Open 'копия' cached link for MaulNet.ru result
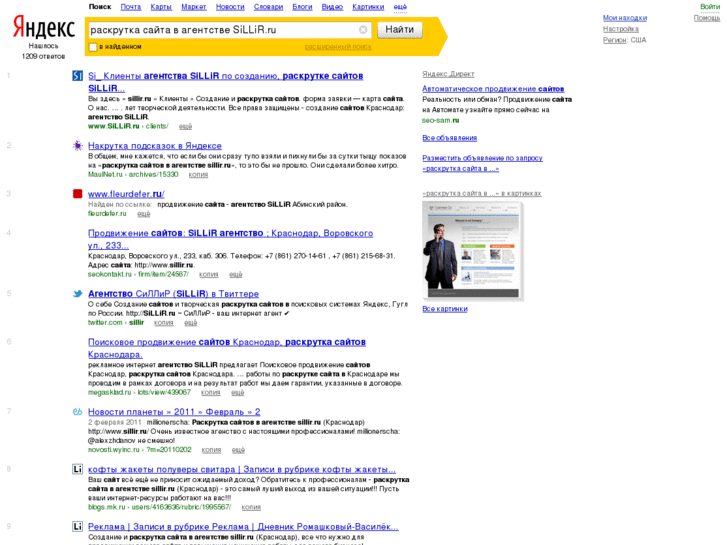The image size is (727, 545). click(x=198, y=175)
